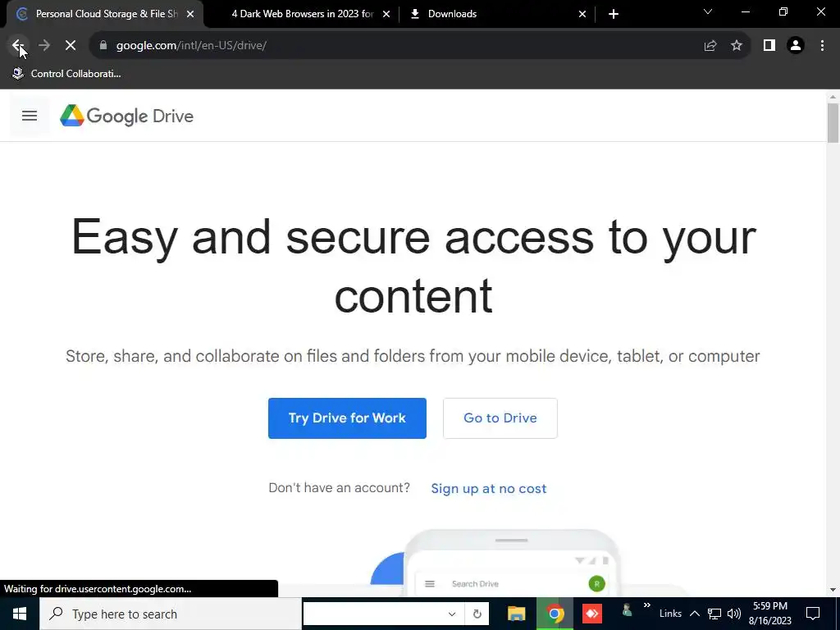Click the Chrome taskbar icon
This screenshot has height=630, width=840.
click(x=555, y=614)
